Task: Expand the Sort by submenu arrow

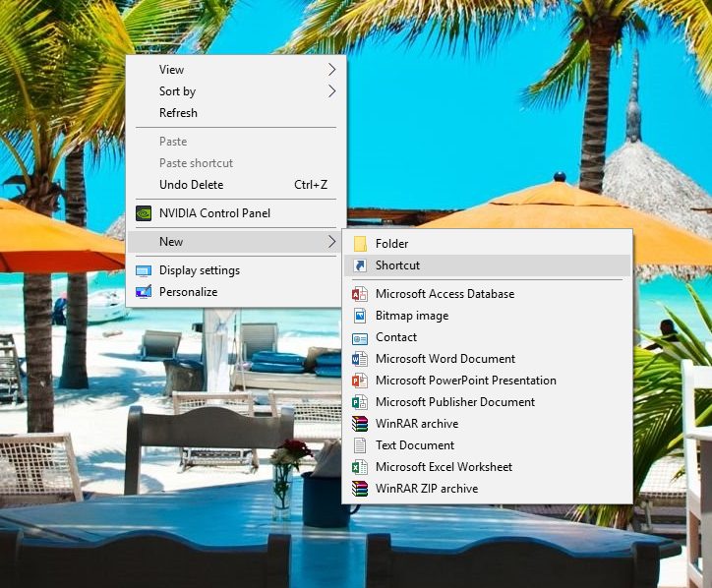Action: point(332,91)
